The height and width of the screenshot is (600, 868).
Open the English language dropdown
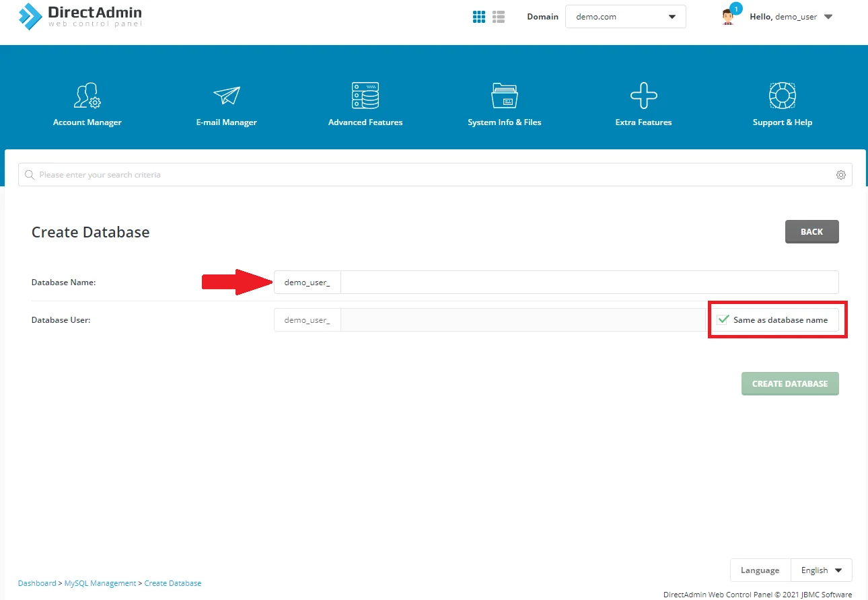point(821,570)
